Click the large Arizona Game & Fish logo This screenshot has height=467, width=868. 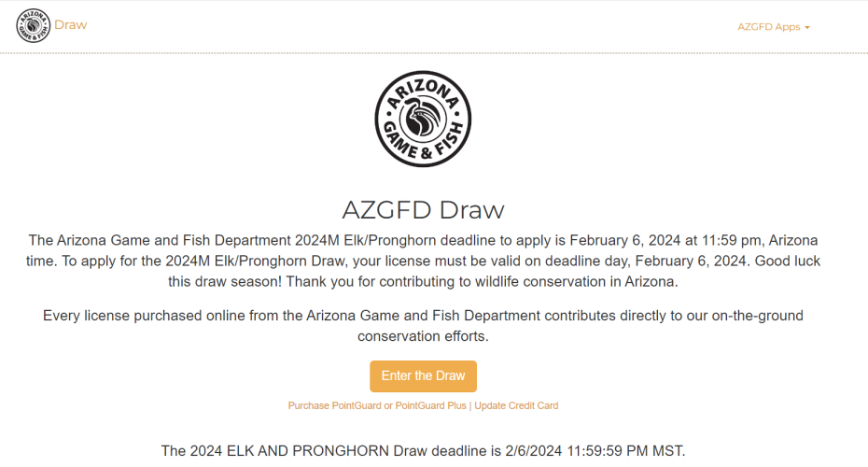[423, 119]
